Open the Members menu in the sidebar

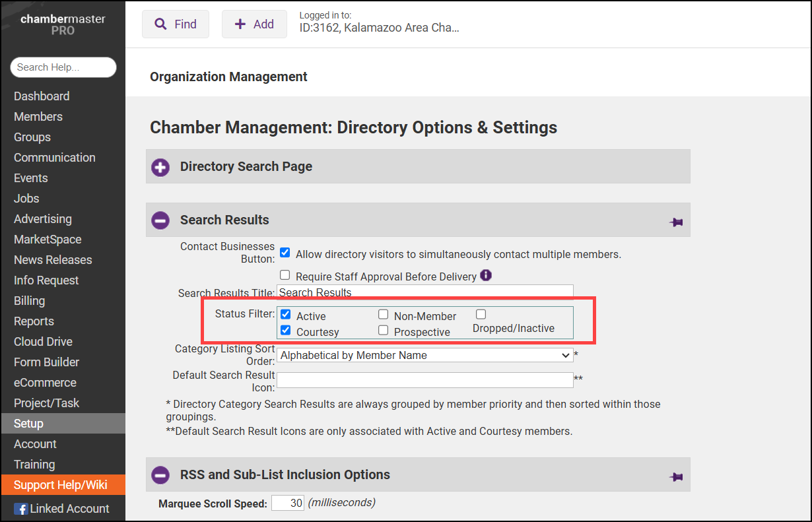[38, 117]
